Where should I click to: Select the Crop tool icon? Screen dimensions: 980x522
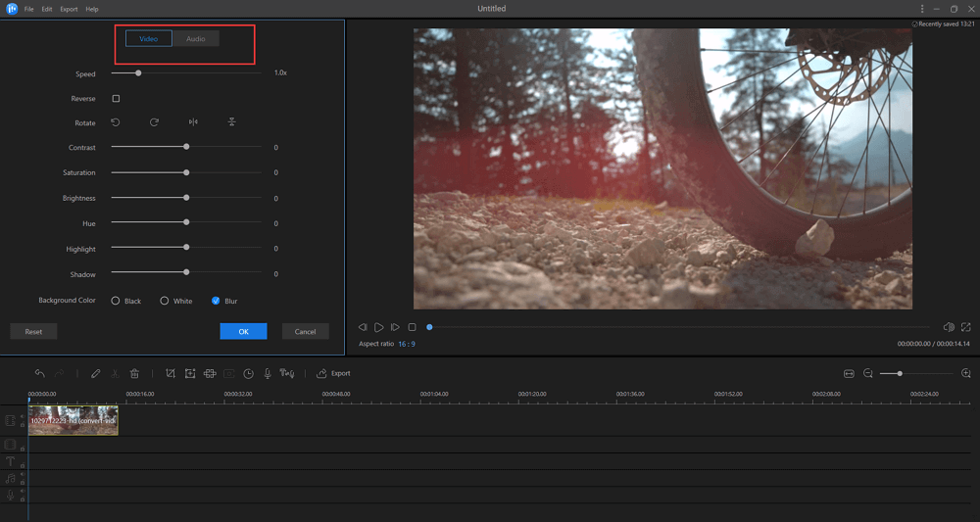[x=170, y=373]
